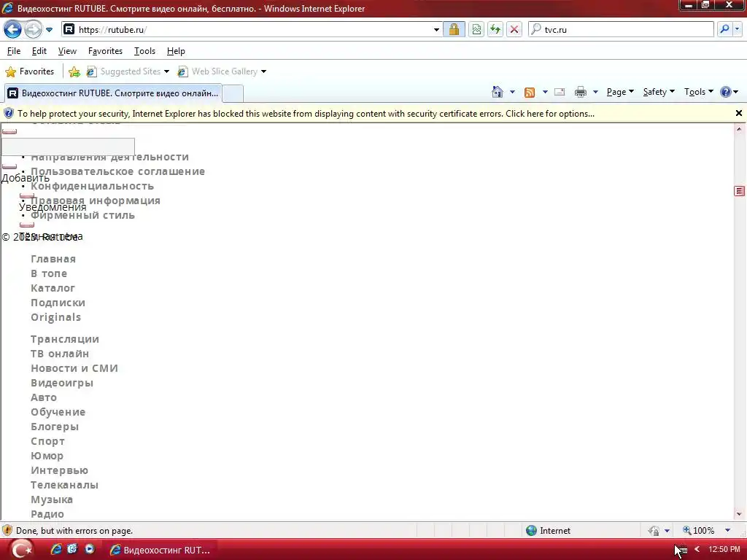Screen dimensions: 747x560
Task: Expand the Print dropdown arrow
Action: [595, 92]
